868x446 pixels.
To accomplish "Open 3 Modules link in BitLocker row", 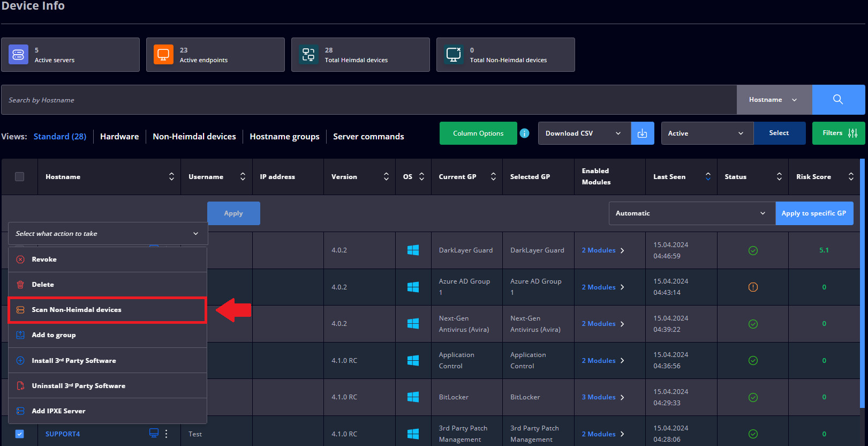I will [603, 397].
